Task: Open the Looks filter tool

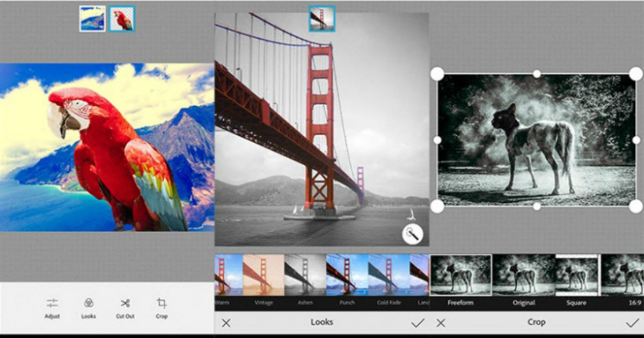Action: [89, 308]
